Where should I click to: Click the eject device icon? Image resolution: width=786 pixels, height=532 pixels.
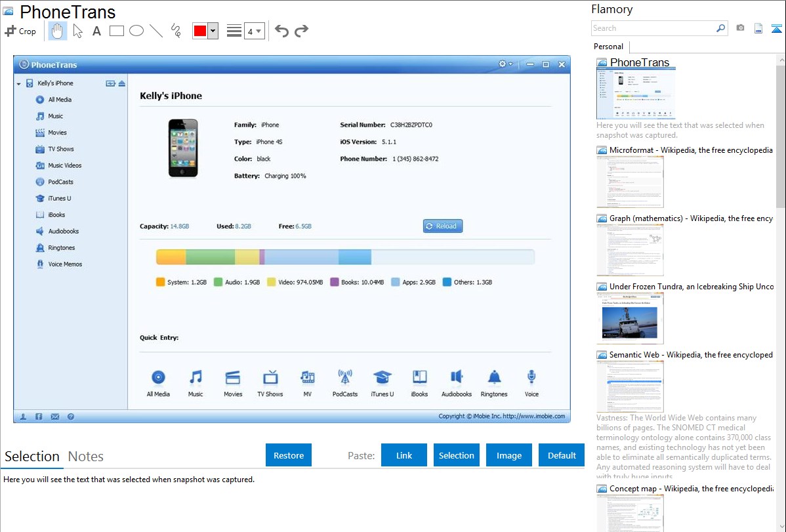point(122,83)
